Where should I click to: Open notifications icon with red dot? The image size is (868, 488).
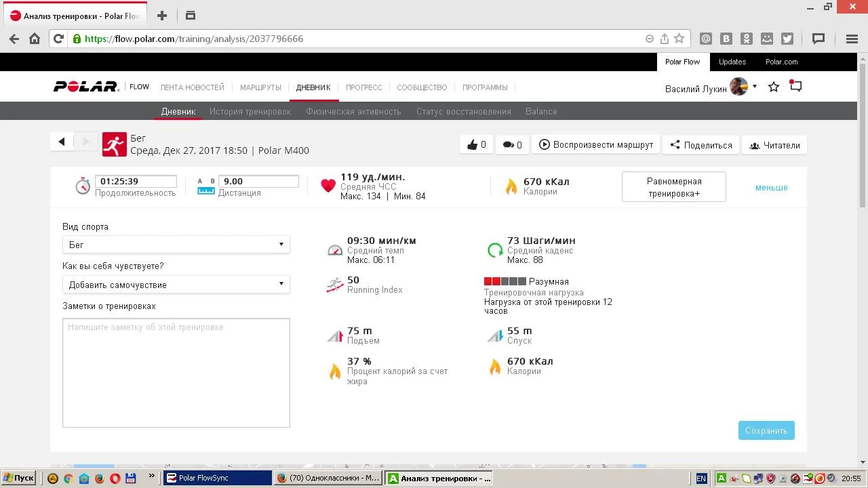pos(795,87)
